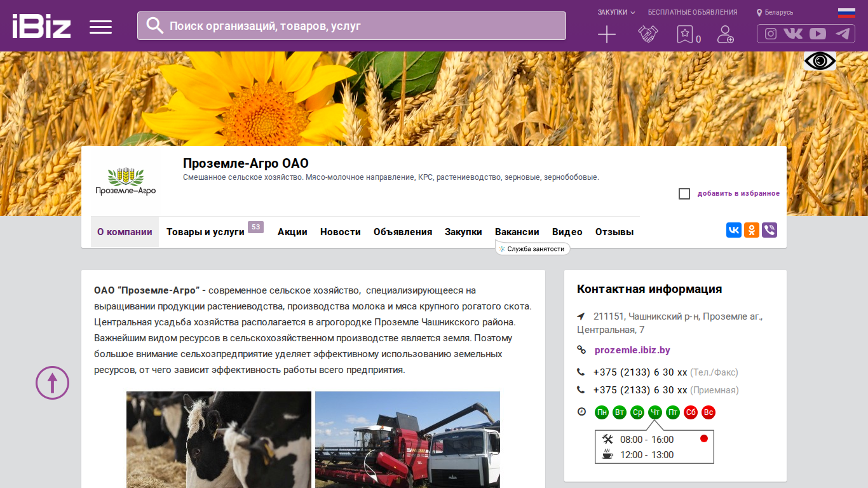Click working hours 08:00 - 16:00
Viewport: 868px width, 488px height.
point(647,440)
